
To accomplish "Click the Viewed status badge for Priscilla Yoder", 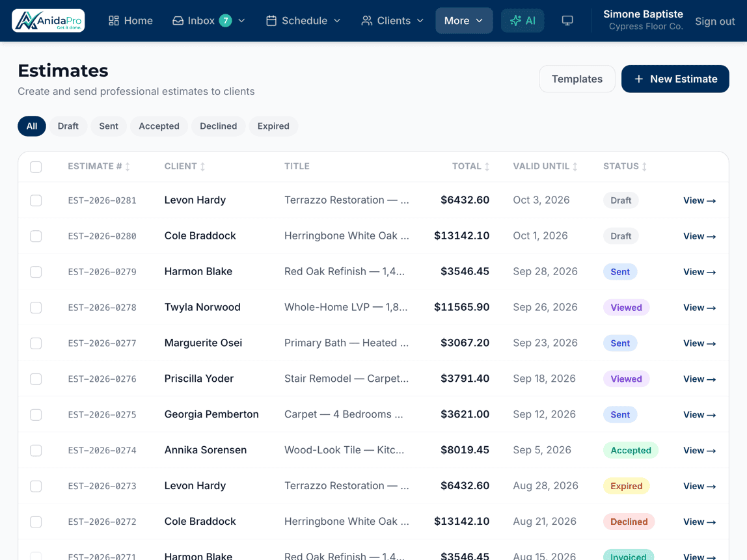I will [626, 379].
